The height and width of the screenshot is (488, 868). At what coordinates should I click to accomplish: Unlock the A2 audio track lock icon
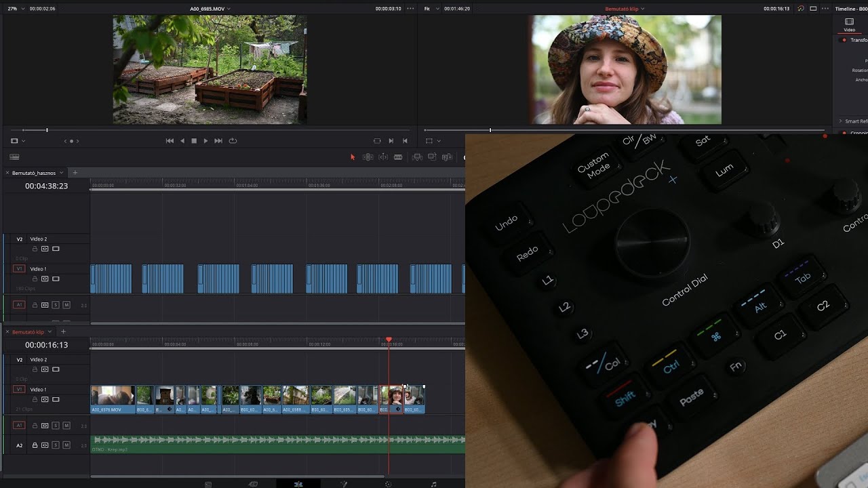35,445
